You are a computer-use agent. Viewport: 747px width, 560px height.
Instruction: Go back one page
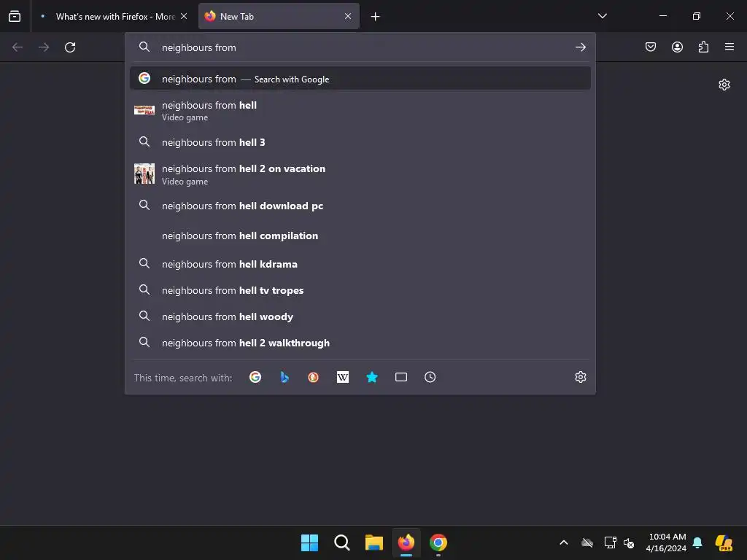click(x=18, y=47)
